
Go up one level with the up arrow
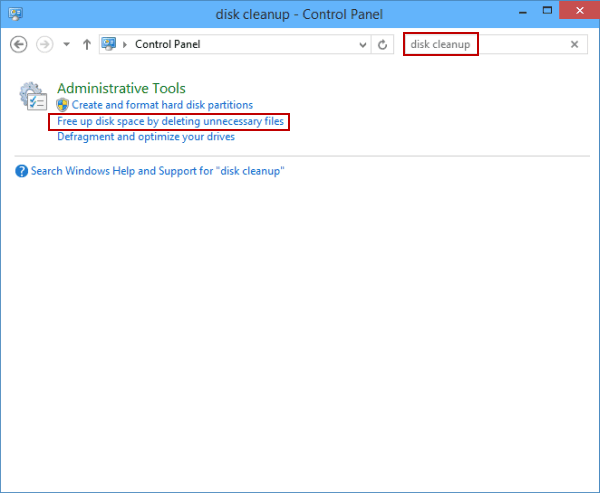[x=87, y=44]
